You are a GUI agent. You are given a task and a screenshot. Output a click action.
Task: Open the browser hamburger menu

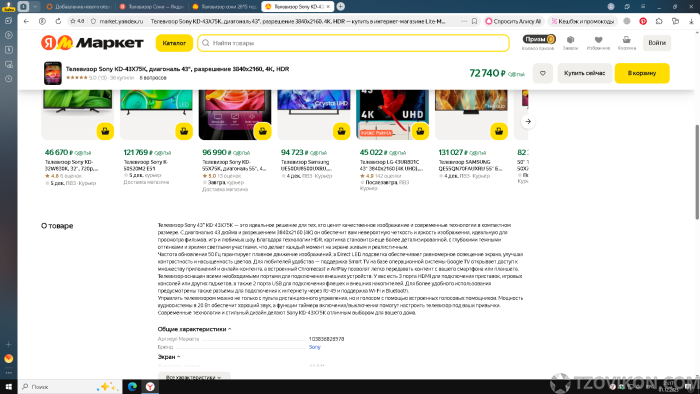click(x=643, y=6)
